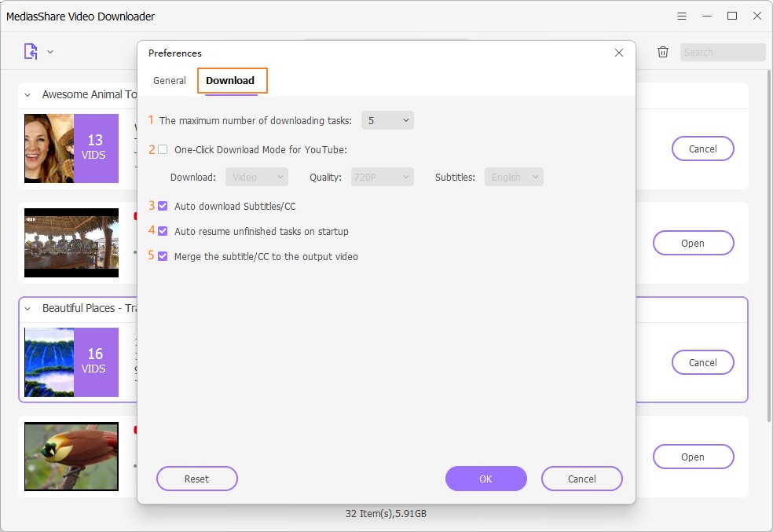Open the hamburger menu icon
773x532 pixels.
(x=682, y=16)
